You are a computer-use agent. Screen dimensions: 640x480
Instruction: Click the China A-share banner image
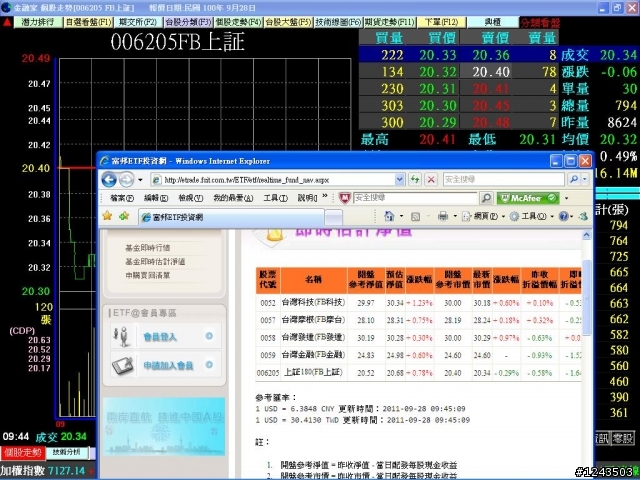[164, 427]
